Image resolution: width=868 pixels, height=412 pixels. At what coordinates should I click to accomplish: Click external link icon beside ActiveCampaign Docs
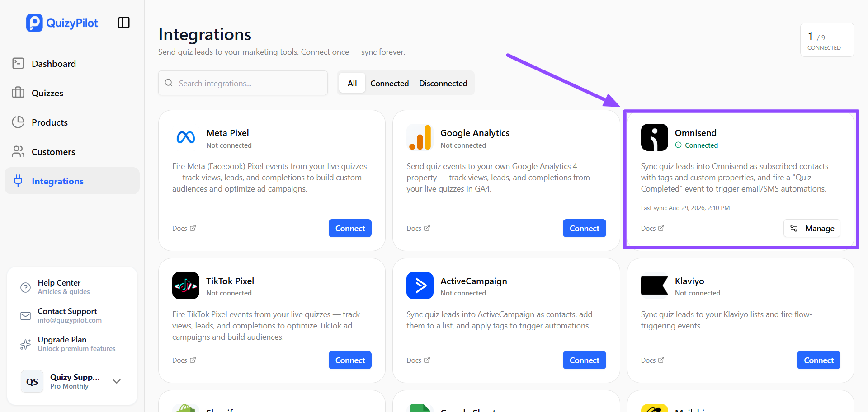(x=427, y=360)
